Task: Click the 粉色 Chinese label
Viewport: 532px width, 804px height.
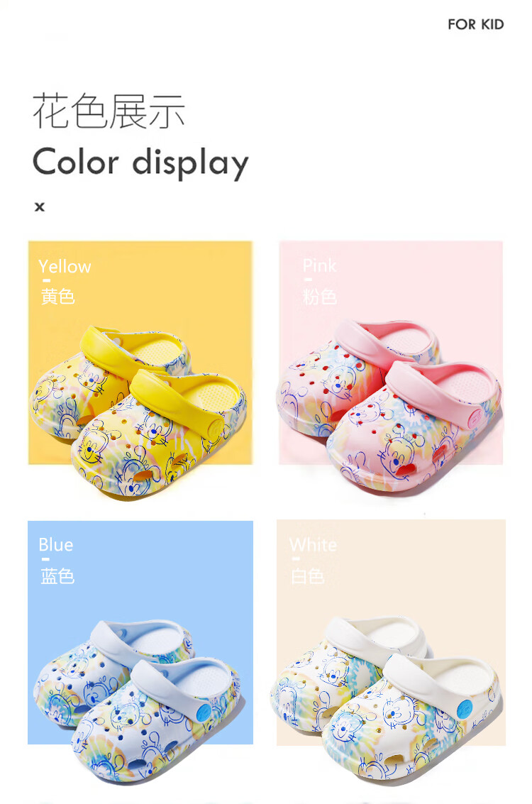Action: click(x=320, y=297)
